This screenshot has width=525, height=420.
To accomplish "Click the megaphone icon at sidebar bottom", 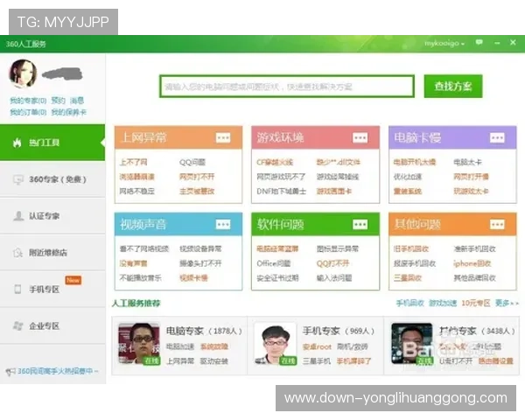I will [10, 371].
